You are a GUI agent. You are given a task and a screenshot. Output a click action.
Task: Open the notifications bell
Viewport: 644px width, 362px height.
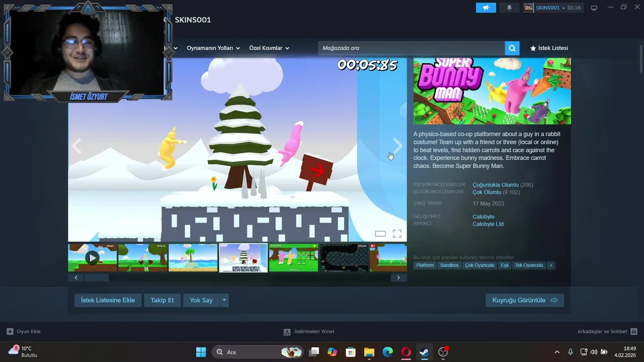(x=509, y=8)
